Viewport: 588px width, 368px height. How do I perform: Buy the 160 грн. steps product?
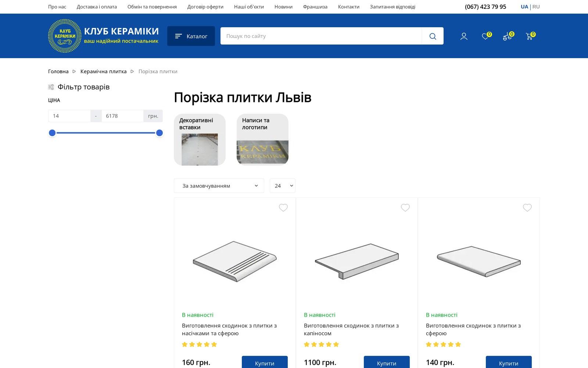(265, 363)
